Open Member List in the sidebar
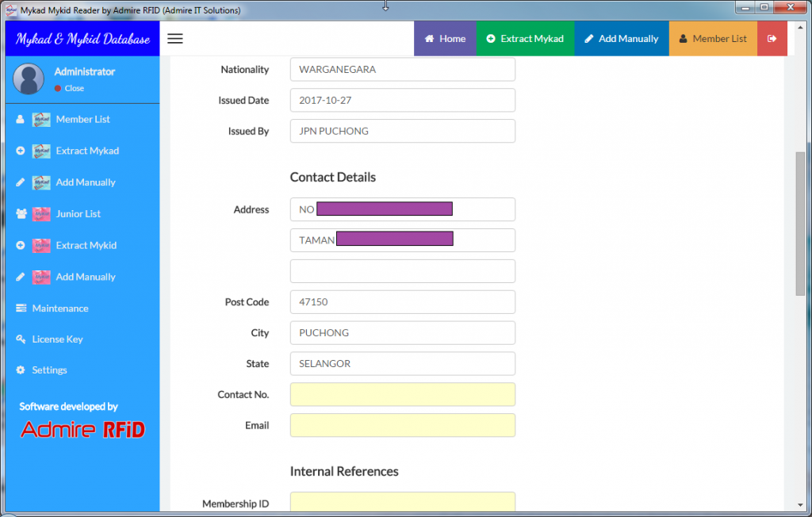This screenshot has height=517, width=812. (x=82, y=119)
